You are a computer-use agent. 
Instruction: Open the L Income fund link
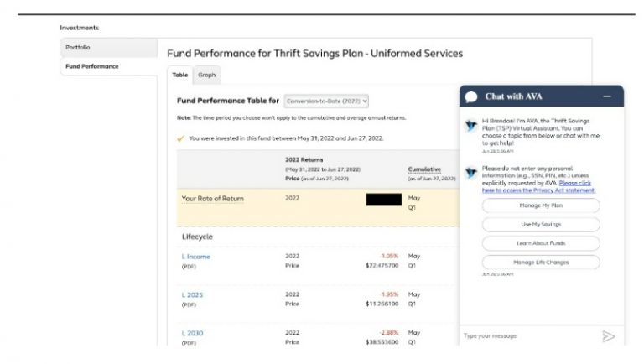pos(196,257)
